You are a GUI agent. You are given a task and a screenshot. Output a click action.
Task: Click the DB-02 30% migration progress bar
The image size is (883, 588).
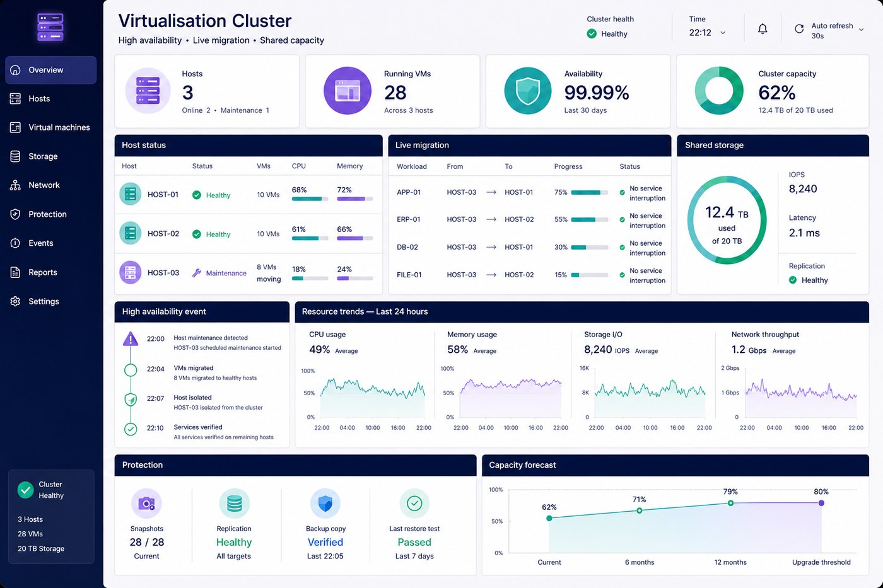click(x=590, y=247)
